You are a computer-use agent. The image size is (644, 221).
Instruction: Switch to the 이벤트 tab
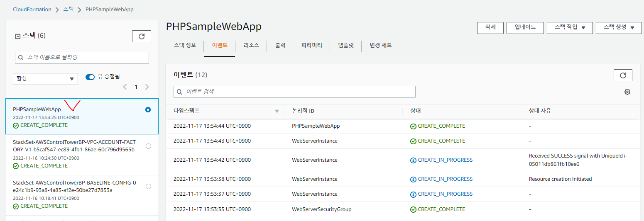pyautogui.click(x=220, y=45)
